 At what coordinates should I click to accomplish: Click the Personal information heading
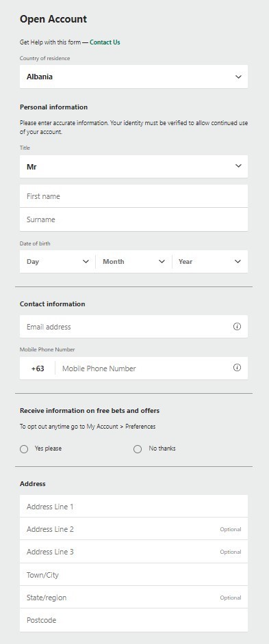click(53, 107)
